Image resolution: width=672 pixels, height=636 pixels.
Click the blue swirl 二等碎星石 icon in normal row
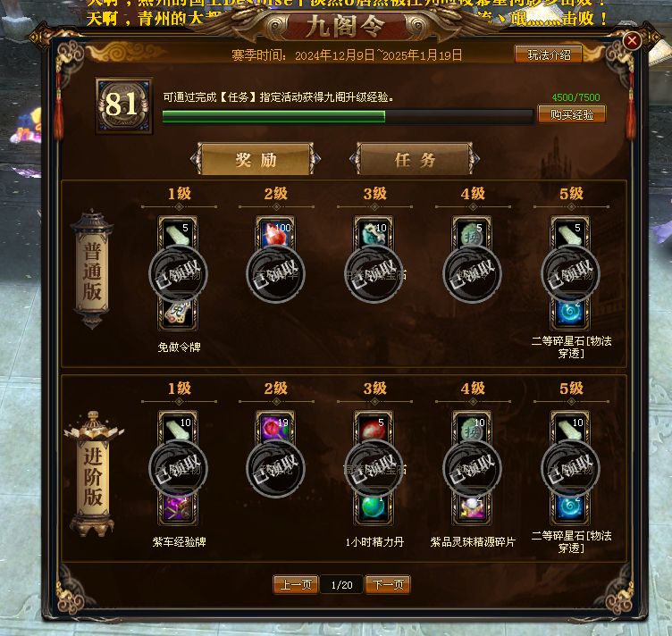coord(569,314)
